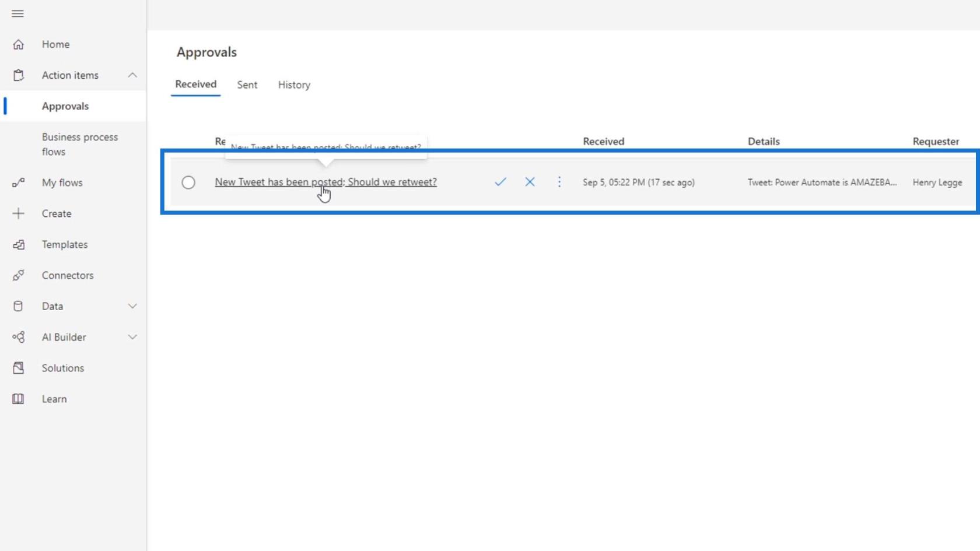
Task: Open the Create page
Action: click(57, 213)
